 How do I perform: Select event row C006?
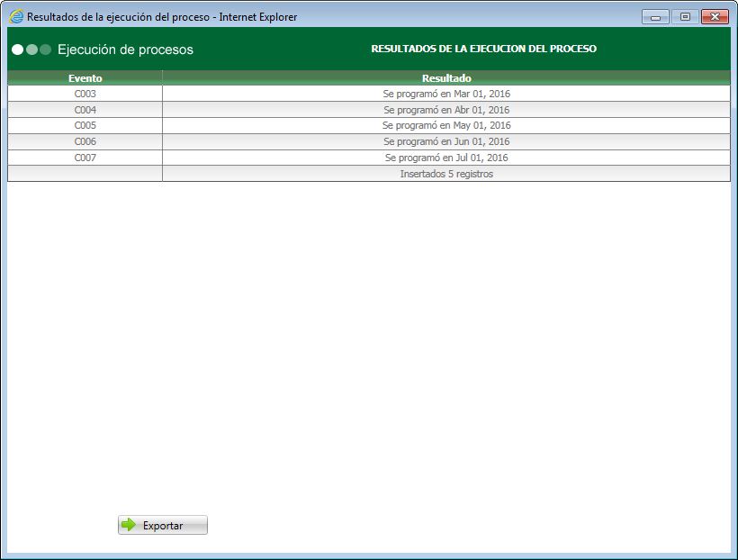coord(85,141)
